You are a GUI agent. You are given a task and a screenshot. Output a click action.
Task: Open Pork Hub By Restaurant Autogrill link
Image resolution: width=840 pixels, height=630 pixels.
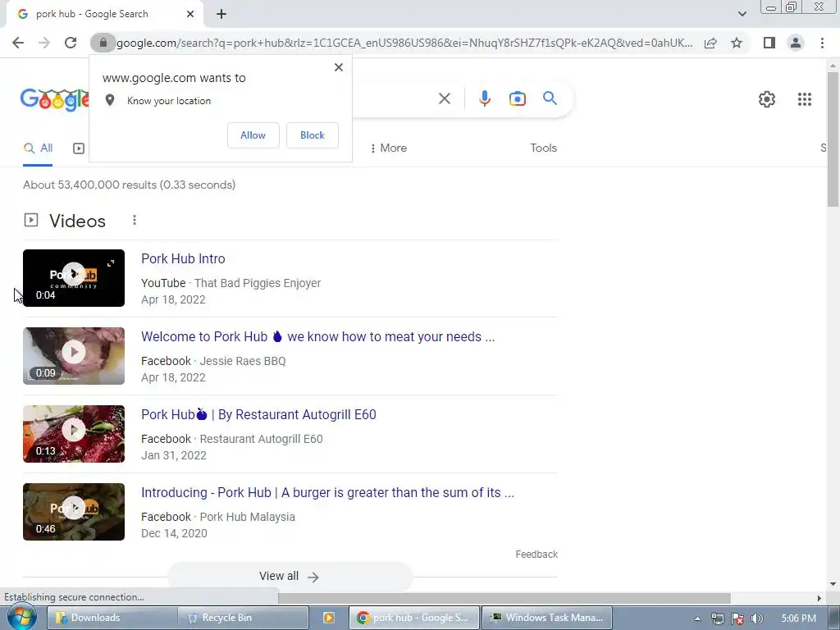point(258,414)
